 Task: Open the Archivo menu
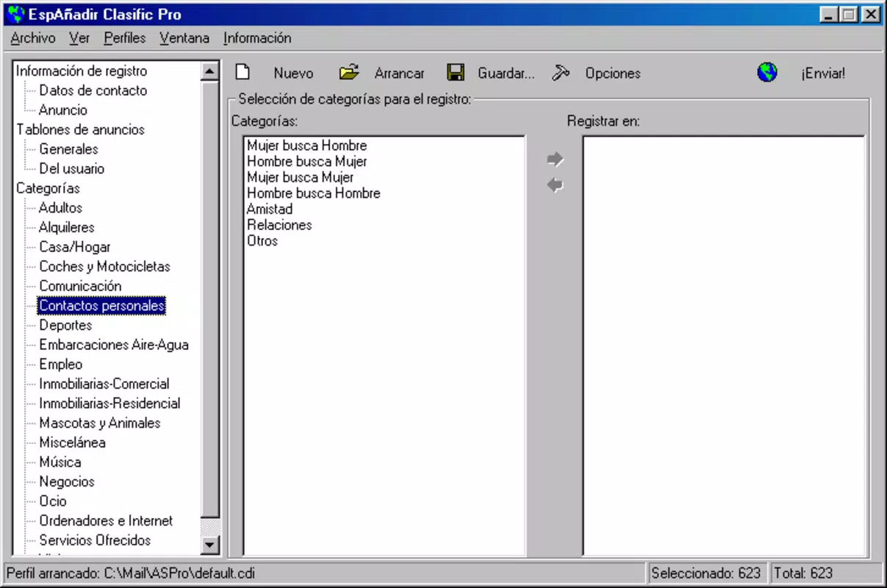point(33,38)
